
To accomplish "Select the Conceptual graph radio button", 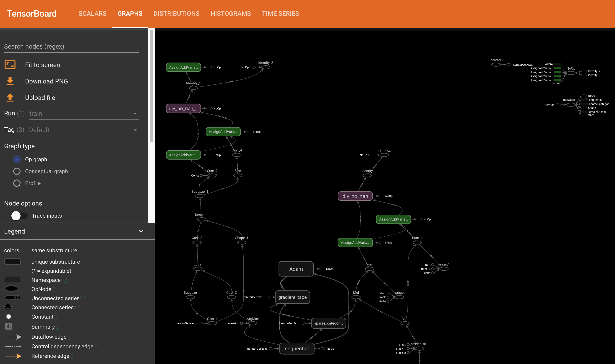I will [x=17, y=171].
